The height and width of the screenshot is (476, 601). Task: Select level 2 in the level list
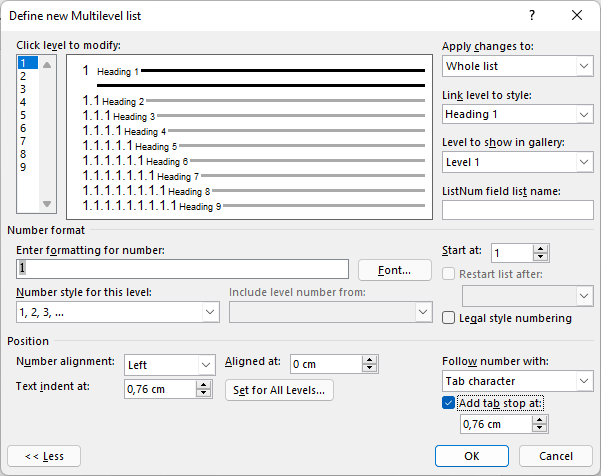28,76
